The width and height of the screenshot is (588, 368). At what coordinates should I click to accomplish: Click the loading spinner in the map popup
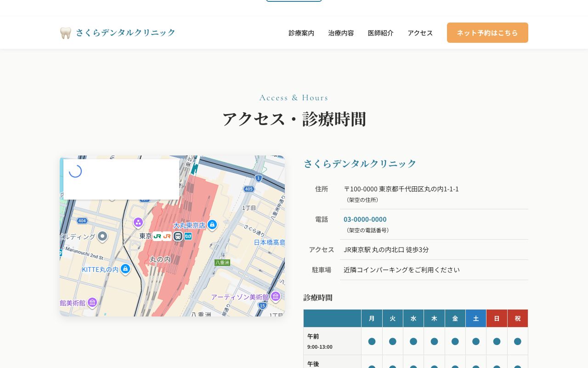[75, 171]
